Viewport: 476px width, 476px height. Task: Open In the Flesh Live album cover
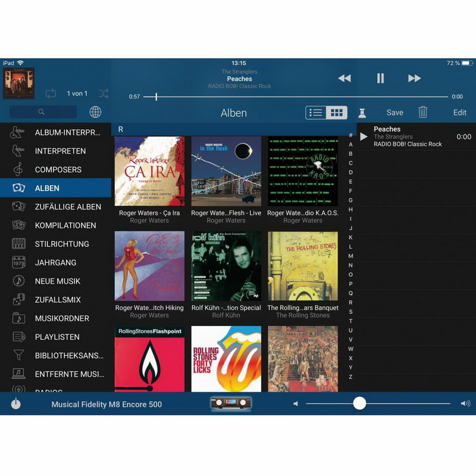[x=226, y=171]
